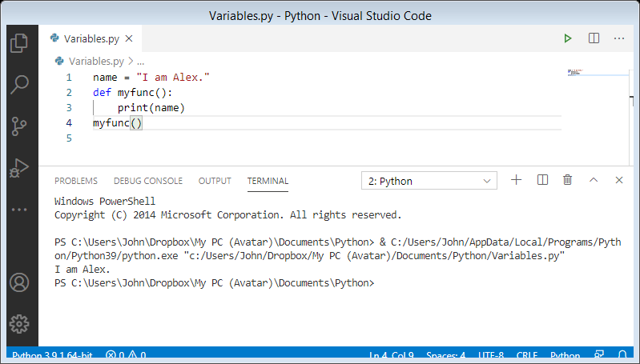The width and height of the screenshot is (640, 364).
Task: Open the Accounts menu in activity bar
Action: 19,283
